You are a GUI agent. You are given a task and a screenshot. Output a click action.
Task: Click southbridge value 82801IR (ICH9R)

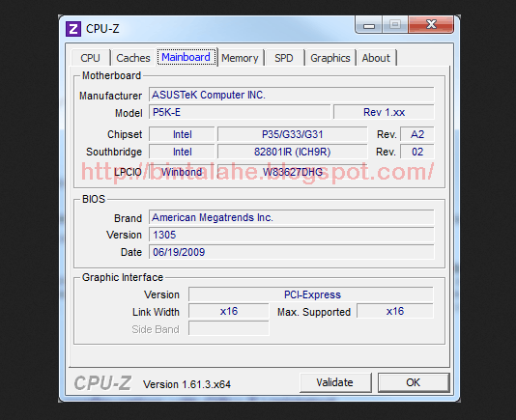[x=292, y=152]
